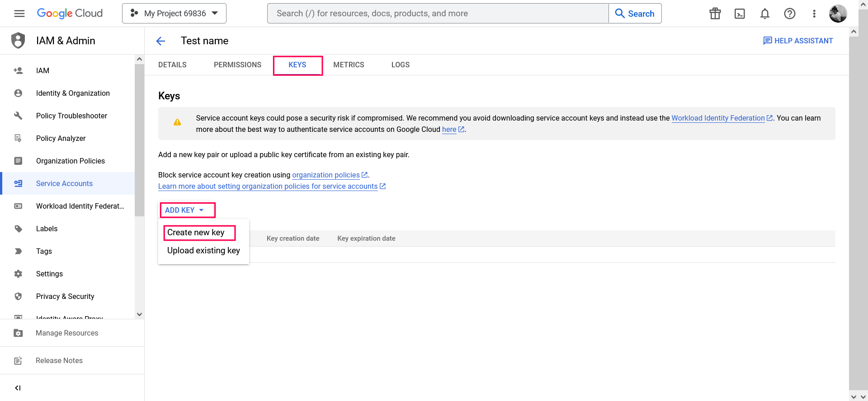Click the IAM & Admin shield icon
Image resolution: width=868 pixels, height=401 pixels.
coord(18,41)
